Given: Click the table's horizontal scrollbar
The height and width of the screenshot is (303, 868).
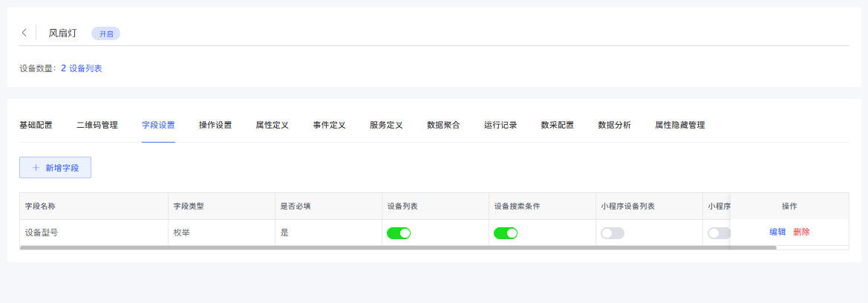Looking at the screenshot, I should 398,247.
